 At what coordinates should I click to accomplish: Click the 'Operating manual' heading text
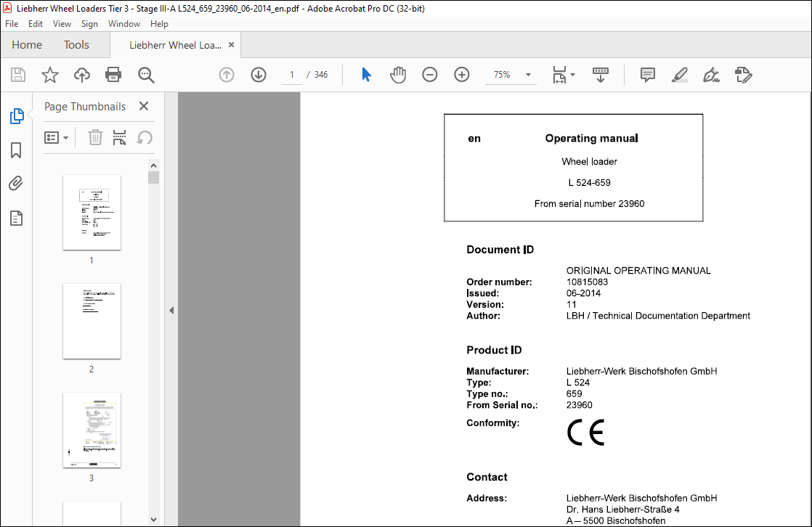(x=591, y=138)
